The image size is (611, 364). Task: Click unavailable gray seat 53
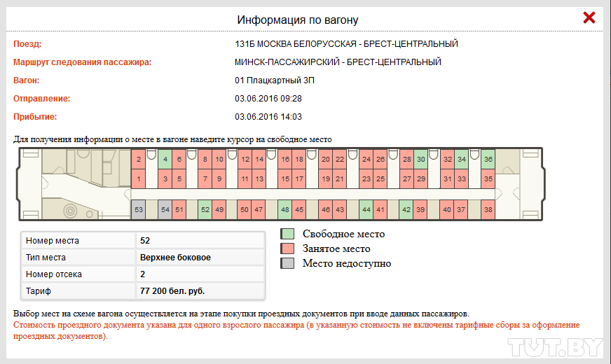coord(139,209)
